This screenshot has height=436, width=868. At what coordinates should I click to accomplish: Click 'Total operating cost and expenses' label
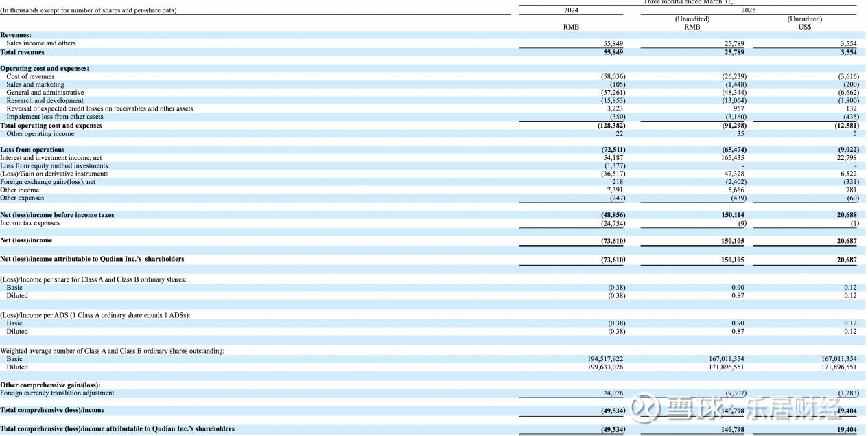click(x=51, y=126)
